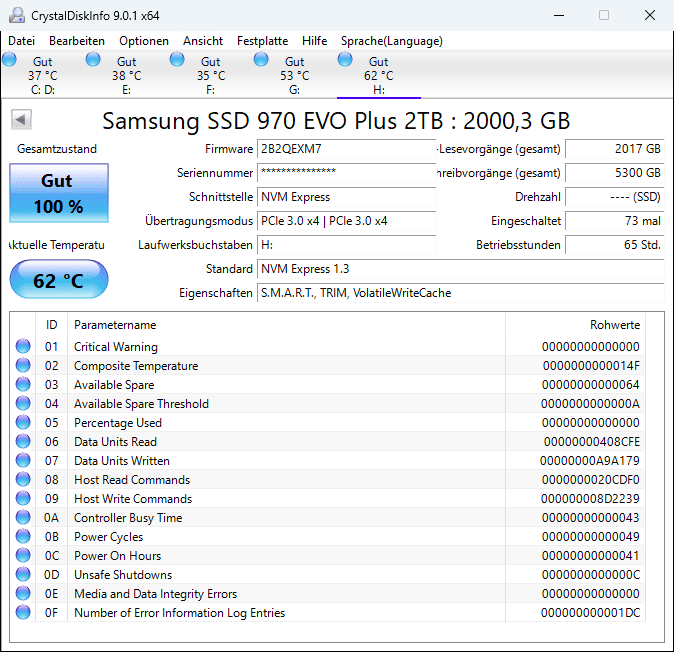Screen dimensions: 674x652
Task: Click the status orb for Host Write Commands
Action: [x=23, y=498]
